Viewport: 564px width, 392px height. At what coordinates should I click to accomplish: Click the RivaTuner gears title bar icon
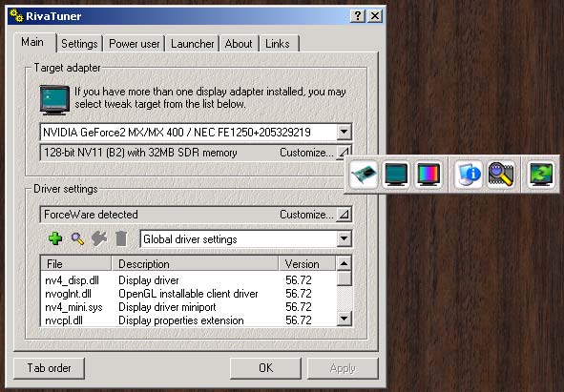point(16,16)
